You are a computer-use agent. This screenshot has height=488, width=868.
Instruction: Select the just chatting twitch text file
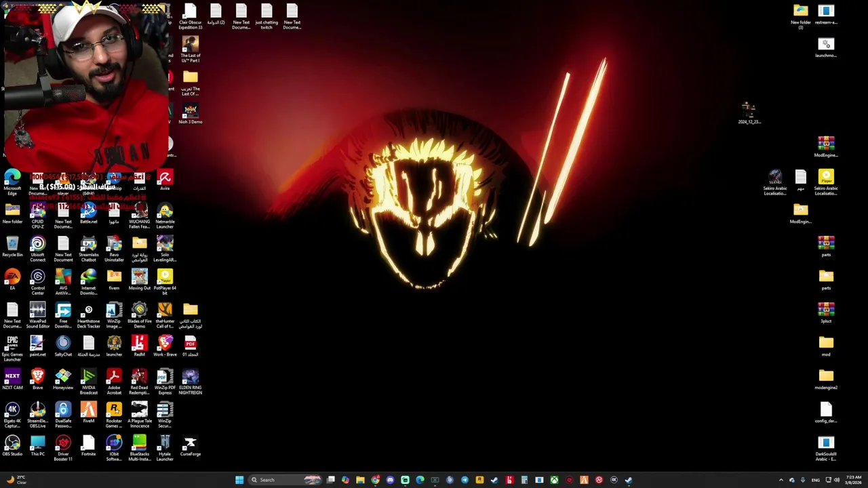click(x=267, y=17)
